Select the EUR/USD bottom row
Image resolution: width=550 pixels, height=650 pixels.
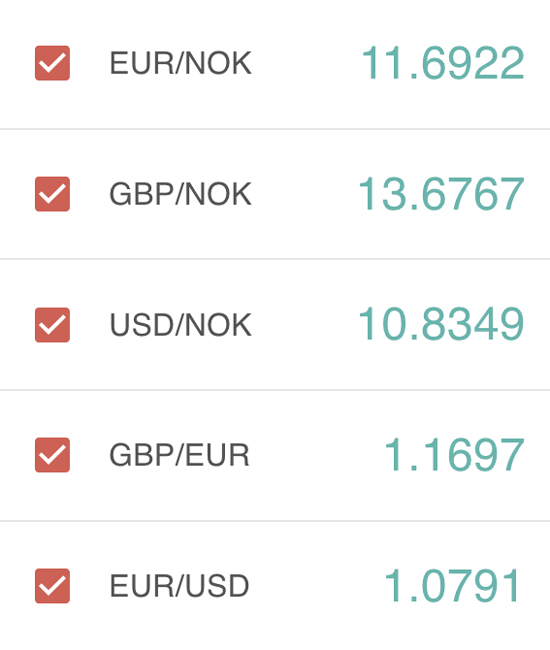pos(275,586)
